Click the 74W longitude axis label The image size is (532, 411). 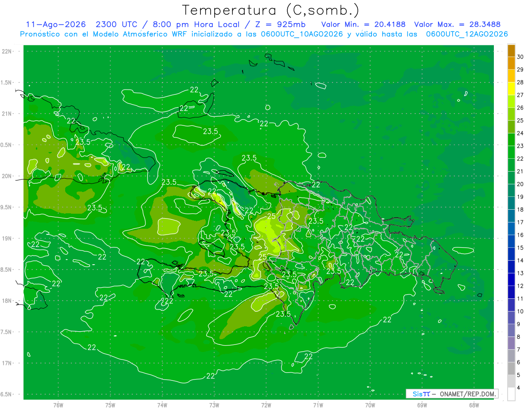pyautogui.click(x=162, y=405)
